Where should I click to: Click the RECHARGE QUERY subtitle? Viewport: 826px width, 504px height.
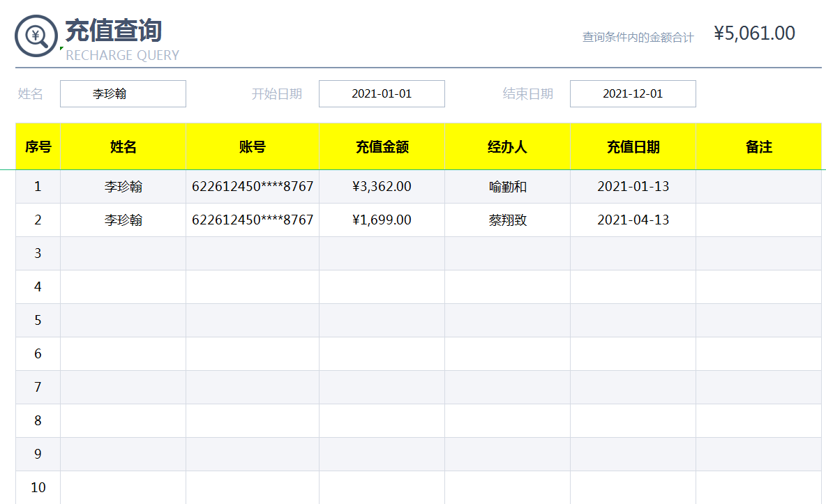122,55
